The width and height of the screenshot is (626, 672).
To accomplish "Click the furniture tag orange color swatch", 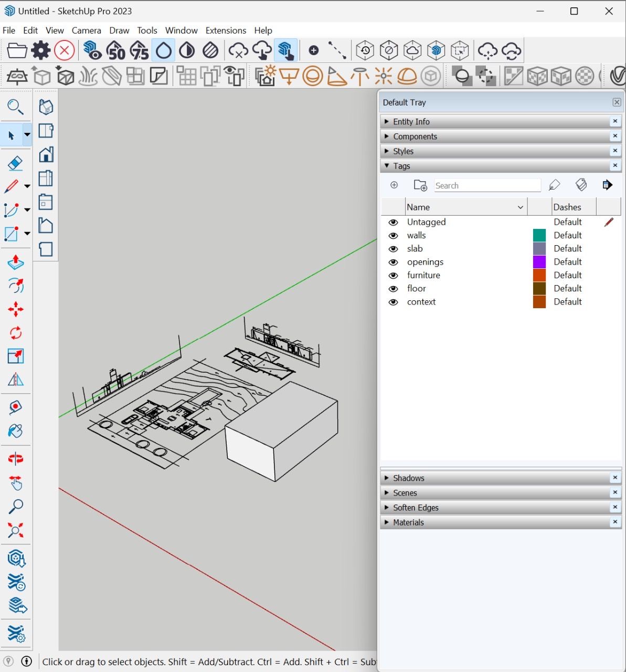I will 539,275.
